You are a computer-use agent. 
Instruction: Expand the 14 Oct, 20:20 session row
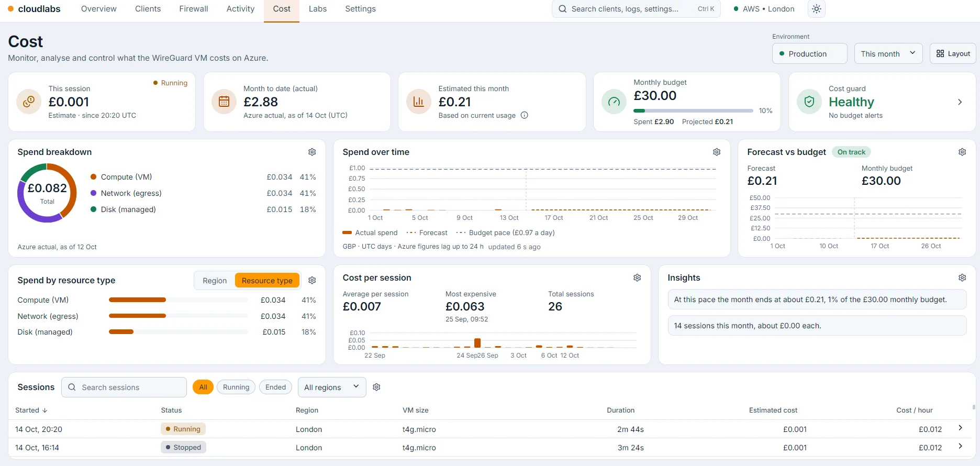coord(960,428)
